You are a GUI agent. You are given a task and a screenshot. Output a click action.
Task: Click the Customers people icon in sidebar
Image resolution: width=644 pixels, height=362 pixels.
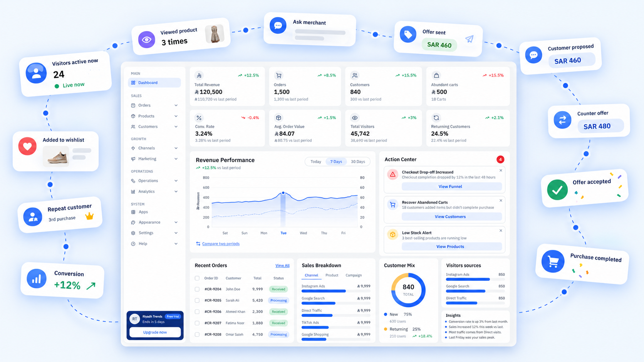(x=133, y=127)
